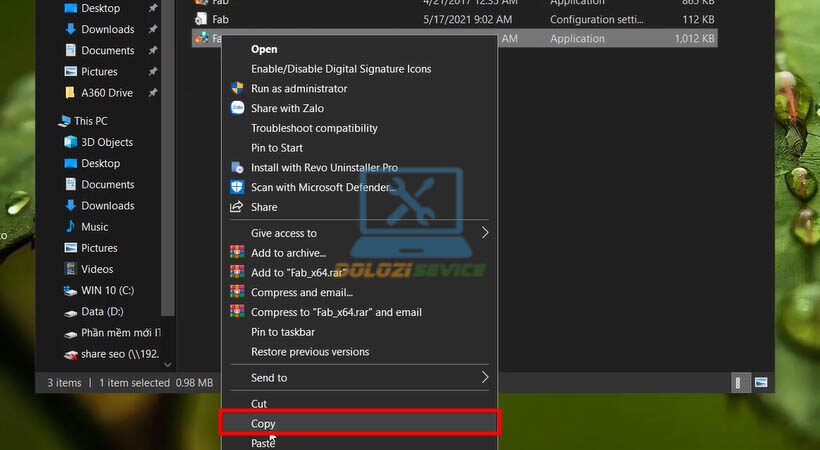Viewport: 820px width, 450px height.
Task: Unpin Downloads from Quick access
Action: tap(153, 30)
